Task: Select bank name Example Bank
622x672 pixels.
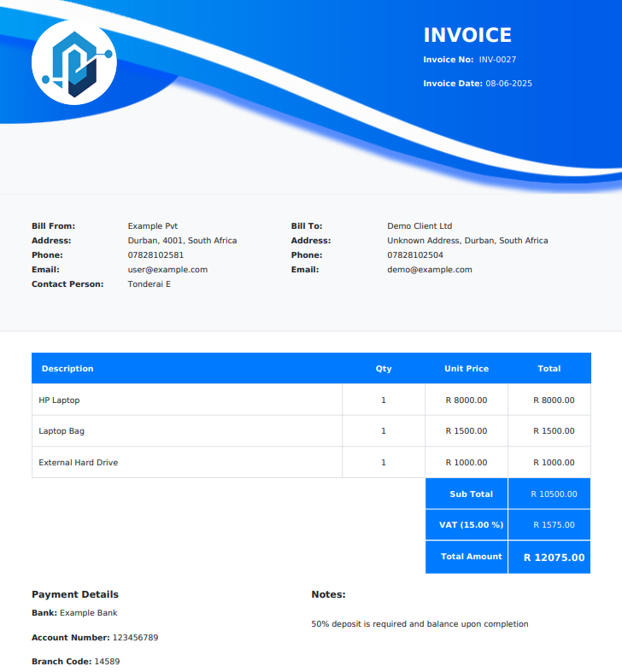Action: click(88, 613)
